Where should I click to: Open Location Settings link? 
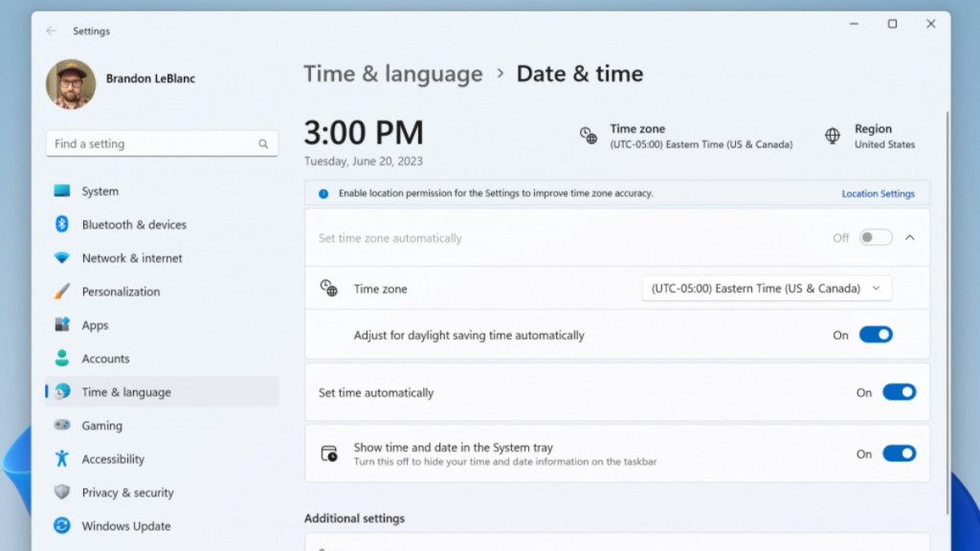[878, 193]
